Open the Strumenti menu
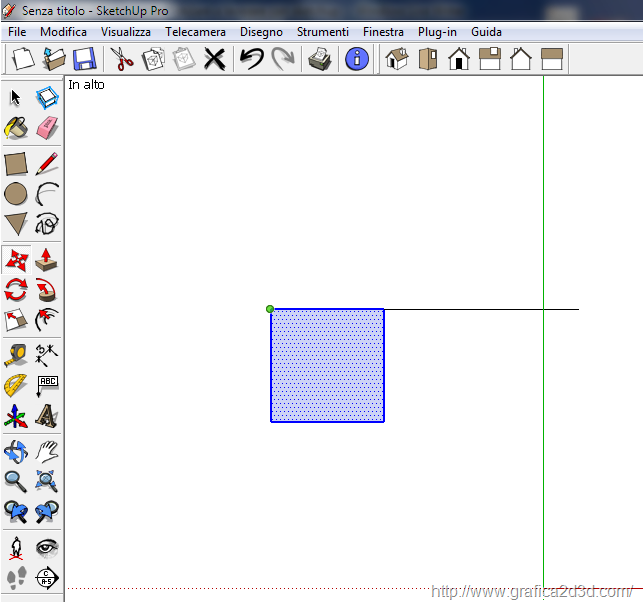643x602 pixels. pyautogui.click(x=322, y=32)
